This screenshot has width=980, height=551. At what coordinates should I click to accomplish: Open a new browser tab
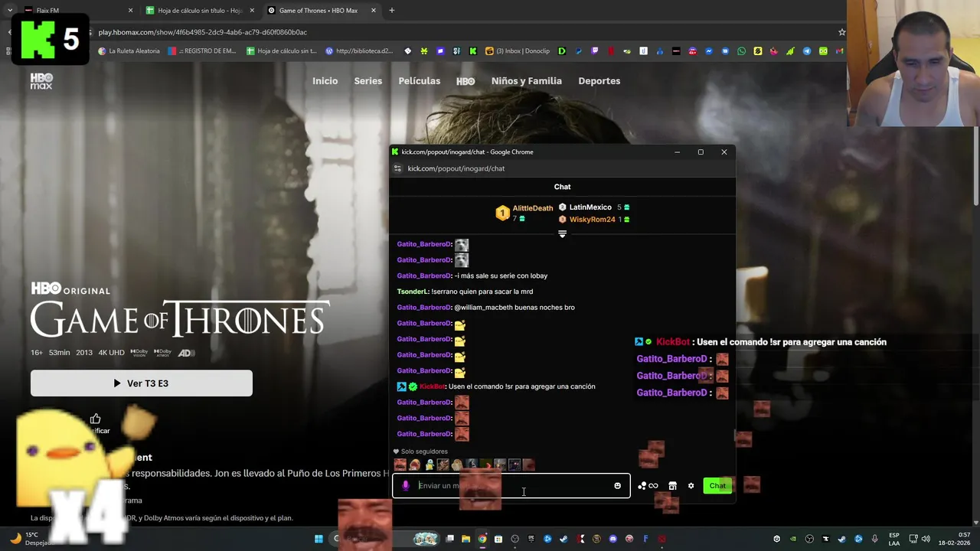pos(391,11)
